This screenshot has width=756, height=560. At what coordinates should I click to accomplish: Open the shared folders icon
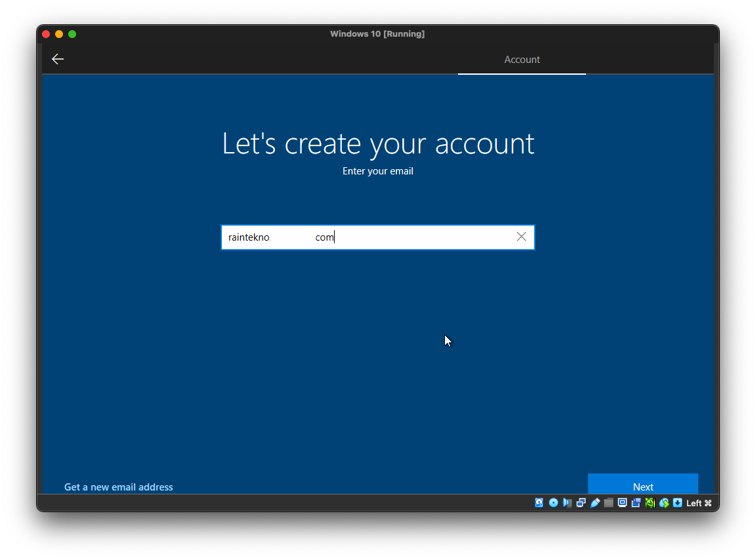[x=608, y=503]
